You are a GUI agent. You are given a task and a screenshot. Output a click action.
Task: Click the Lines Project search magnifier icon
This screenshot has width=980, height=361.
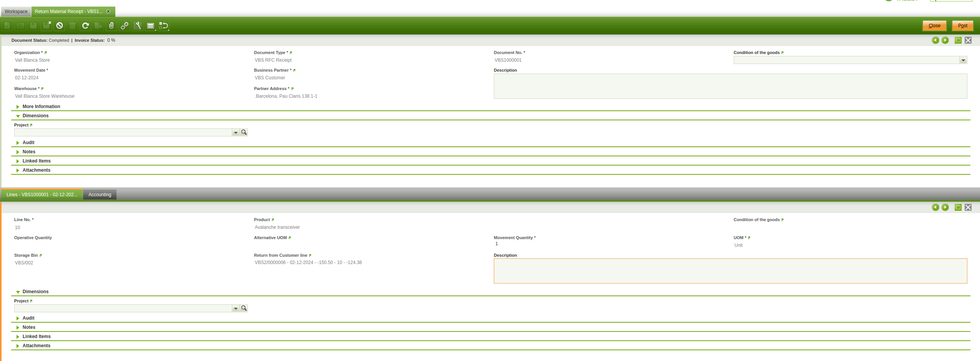click(x=244, y=308)
